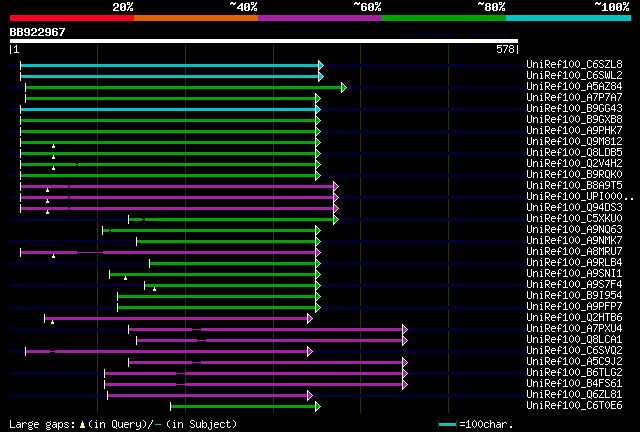Select the UniRef100_A9PFP7 label
This screenshot has height=432, width=640.
point(574,307)
